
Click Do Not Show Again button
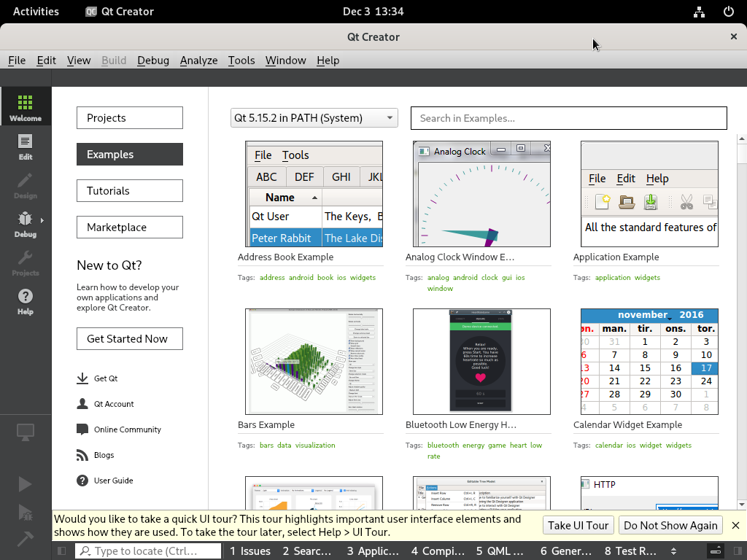coord(670,525)
